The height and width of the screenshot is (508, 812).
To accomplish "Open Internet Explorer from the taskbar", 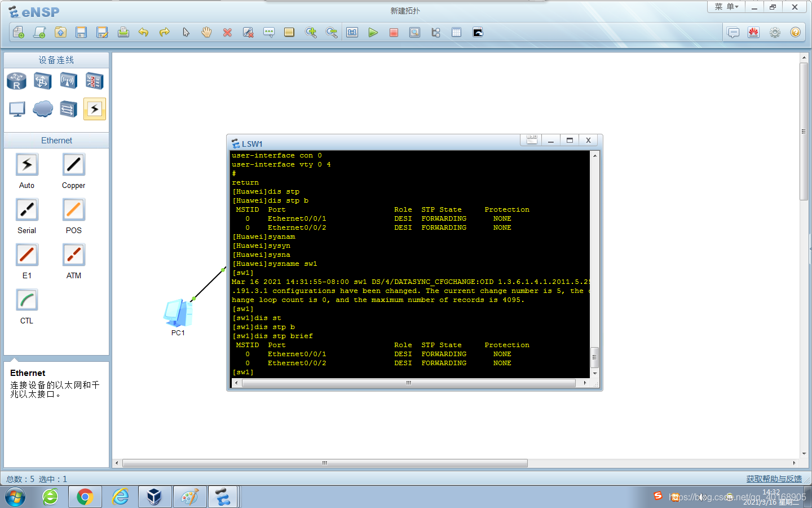I will tap(120, 497).
